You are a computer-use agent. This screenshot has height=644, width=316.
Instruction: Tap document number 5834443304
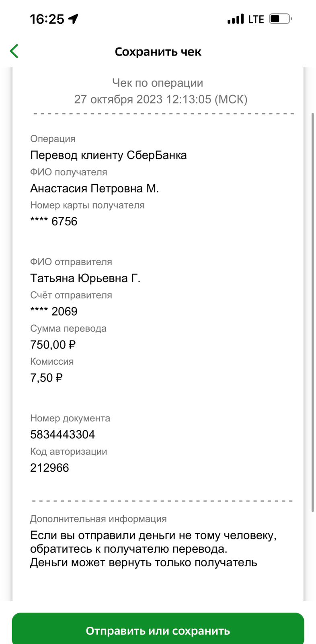pos(62,434)
